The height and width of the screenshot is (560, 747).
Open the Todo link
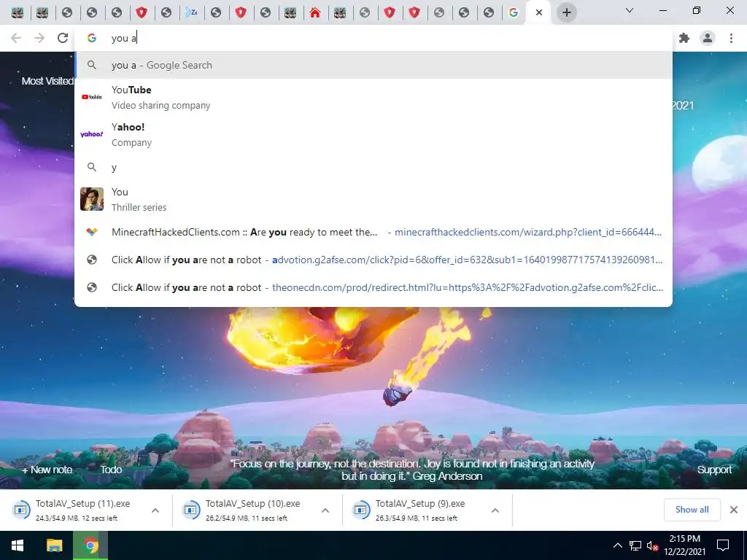(x=111, y=470)
